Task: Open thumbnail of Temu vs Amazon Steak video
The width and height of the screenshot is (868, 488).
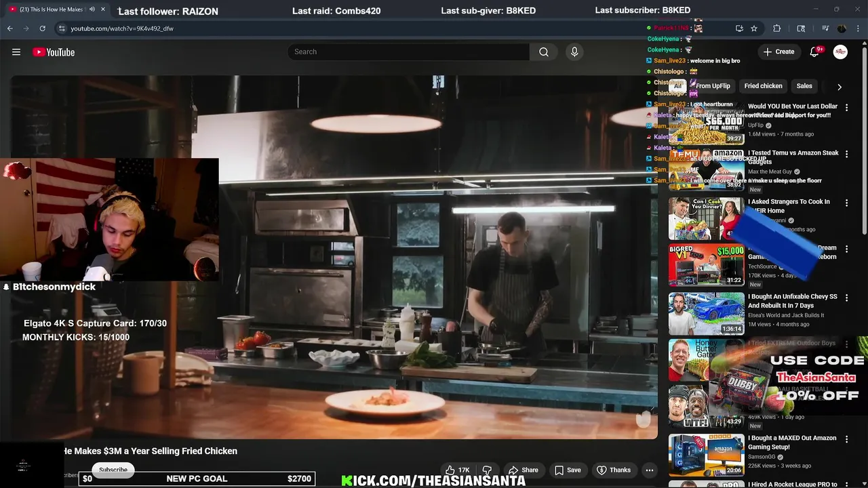Action: (706, 170)
